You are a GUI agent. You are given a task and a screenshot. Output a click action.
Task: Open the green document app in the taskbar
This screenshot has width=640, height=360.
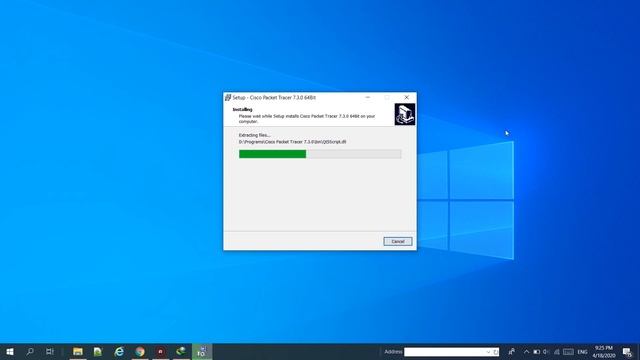tap(98, 351)
